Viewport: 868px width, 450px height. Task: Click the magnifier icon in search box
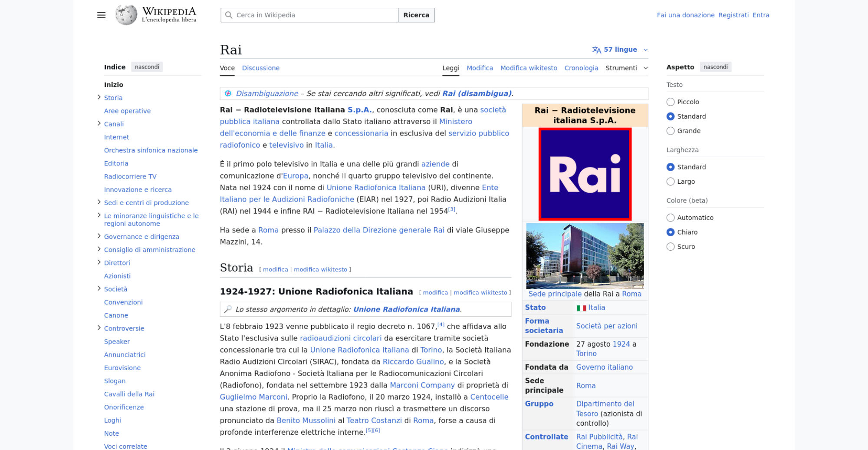click(229, 15)
